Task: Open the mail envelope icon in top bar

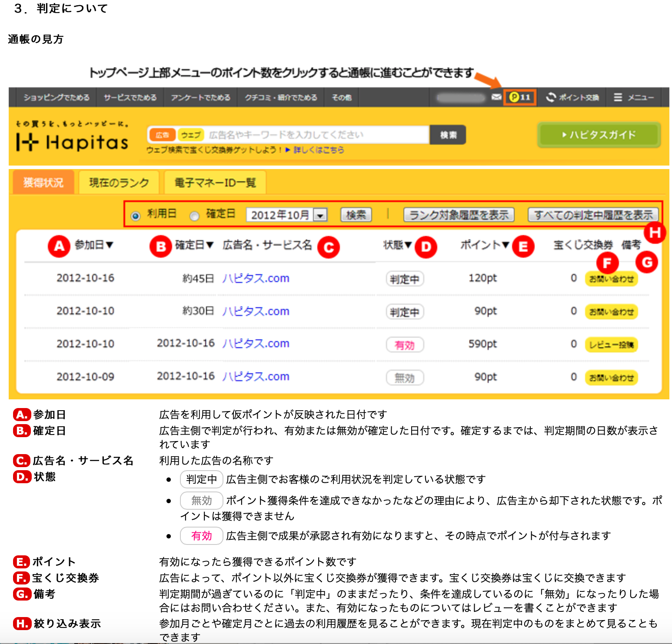Action: [x=496, y=97]
